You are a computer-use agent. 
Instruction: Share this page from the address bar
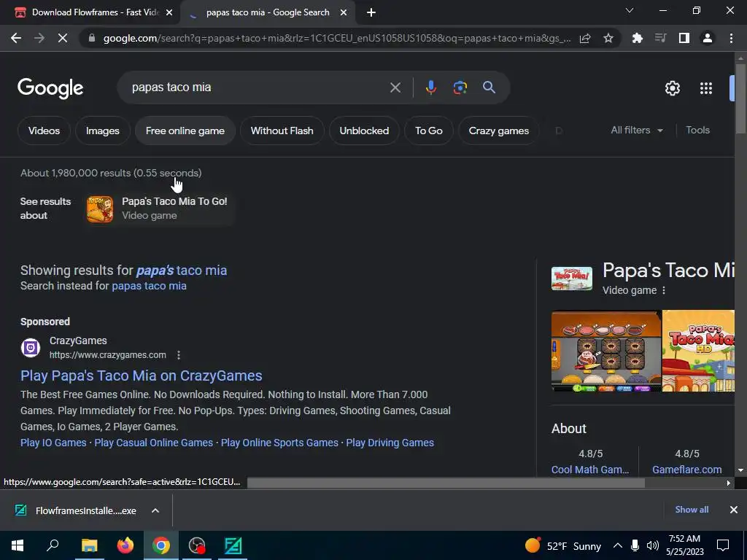pyautogui.click(x=585, y=38)
